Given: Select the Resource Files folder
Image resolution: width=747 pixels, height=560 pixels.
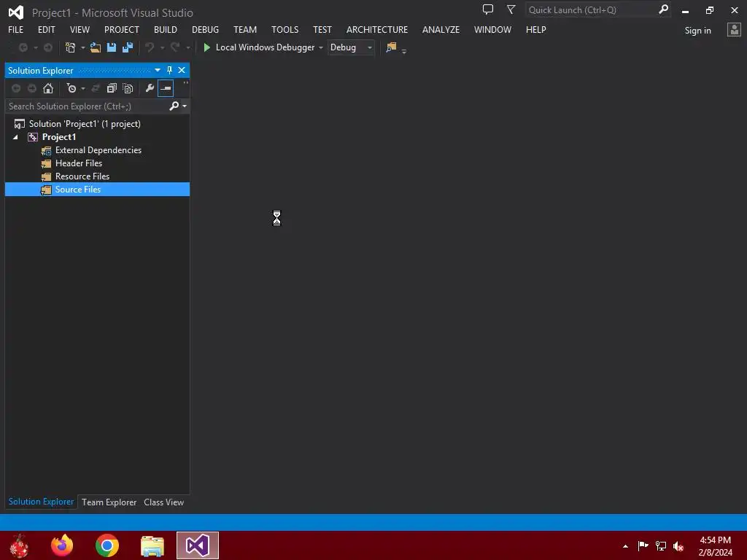Looking at the screenshot, I should tap(82, 176).
